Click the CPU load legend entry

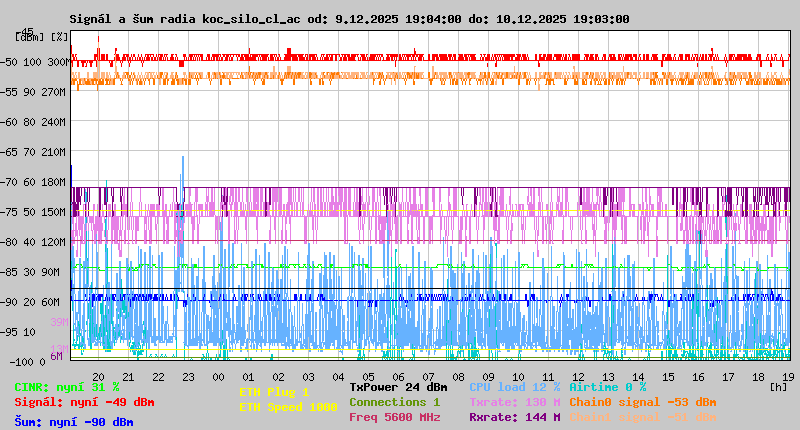point(514,387)
